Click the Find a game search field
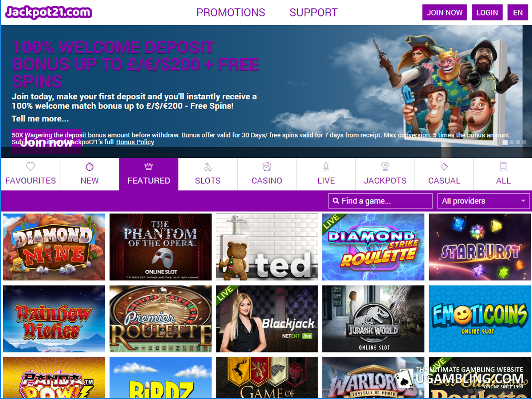The width and height of the screenshot is (532, 399). [380, 201]
